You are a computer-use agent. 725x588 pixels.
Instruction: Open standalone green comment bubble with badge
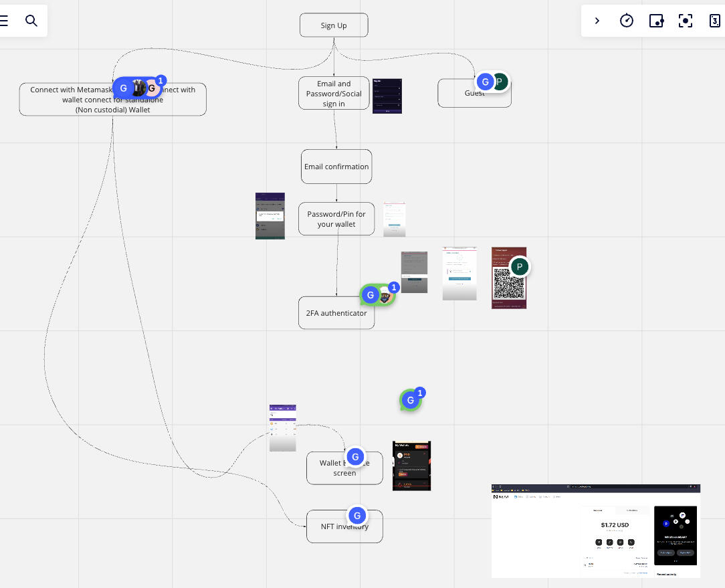(411, 400)
